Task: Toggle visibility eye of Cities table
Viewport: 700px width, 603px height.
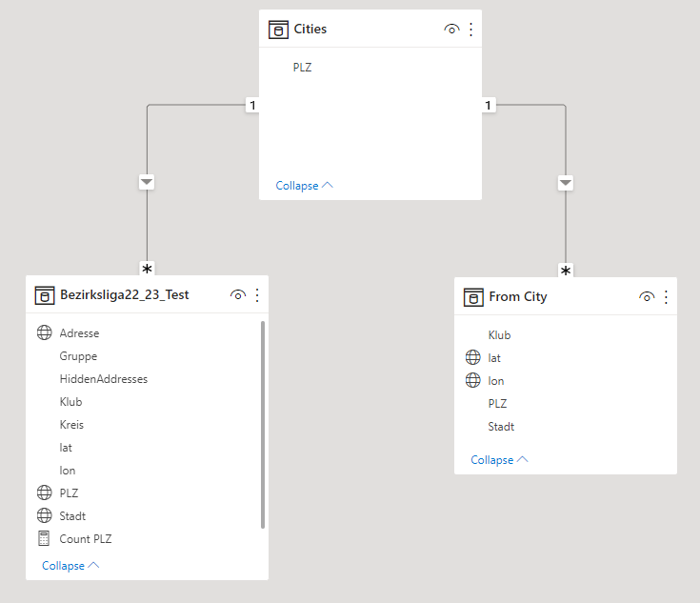Action: pos(451,30)
